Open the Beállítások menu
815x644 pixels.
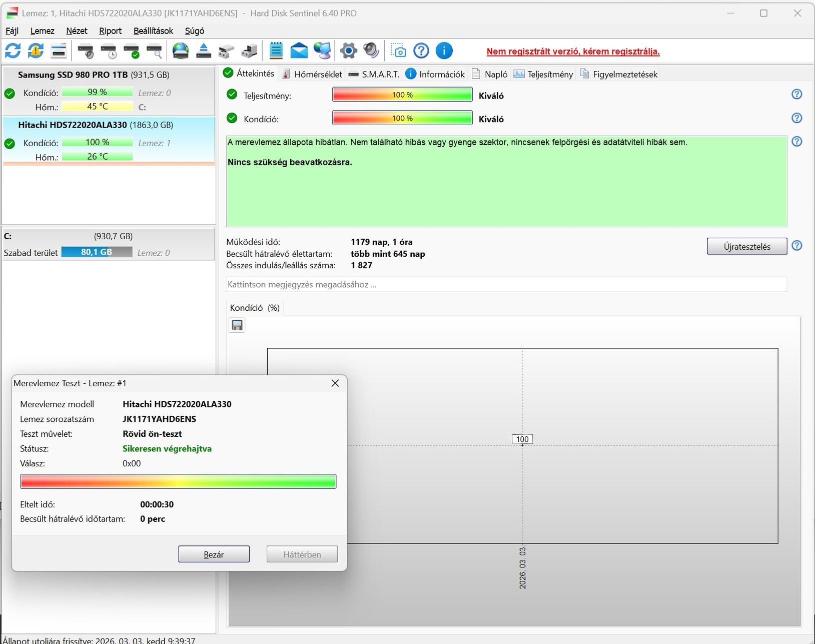[x=153, y=31]
